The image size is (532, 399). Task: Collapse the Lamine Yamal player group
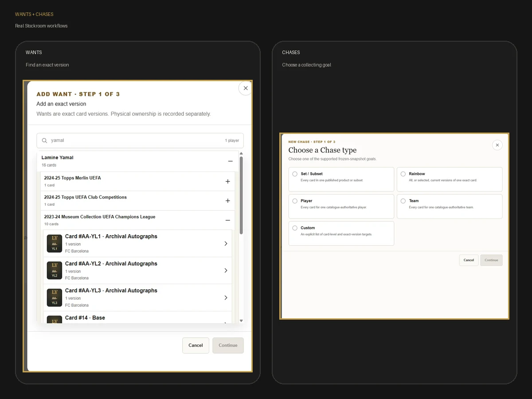(x=230, y=161)
